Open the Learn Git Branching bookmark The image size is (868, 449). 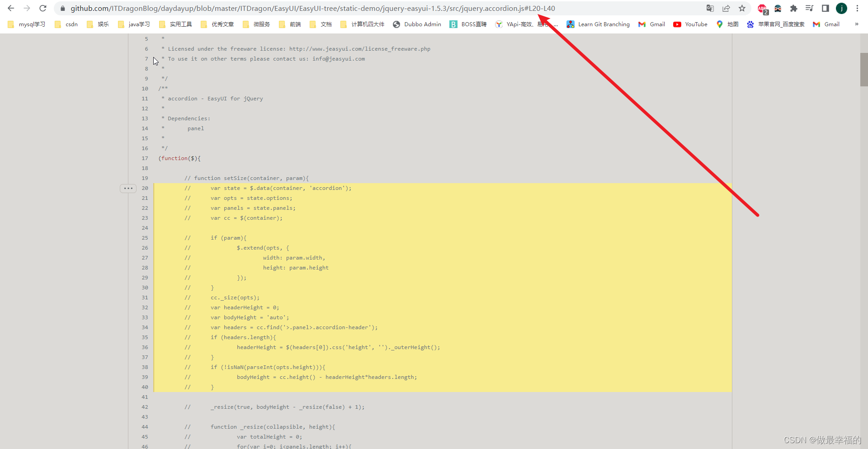click(x=598, y=24)
